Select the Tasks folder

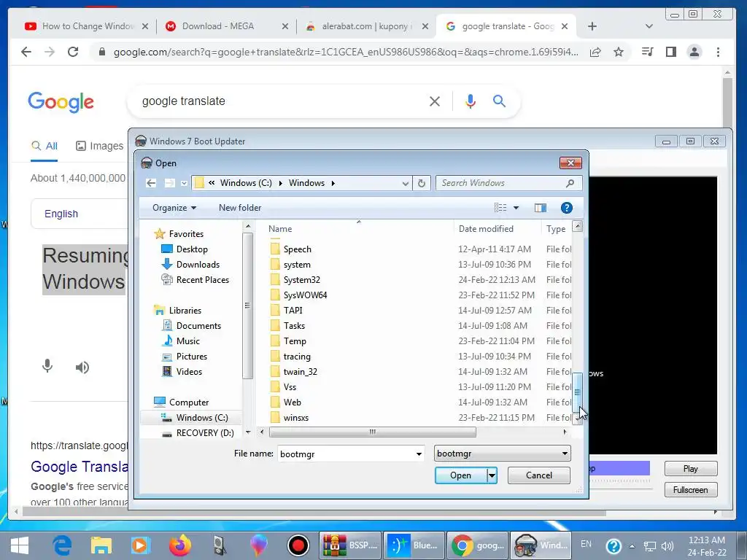click(x=294, y=326)
